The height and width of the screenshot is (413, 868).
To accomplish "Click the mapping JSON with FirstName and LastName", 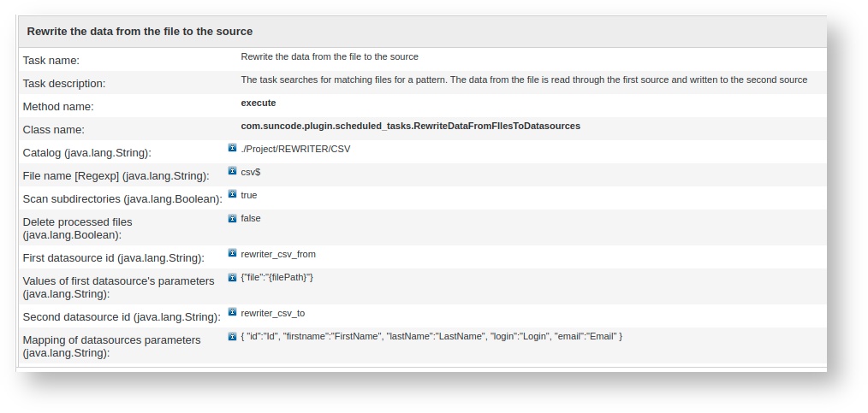I will (431, 336).
